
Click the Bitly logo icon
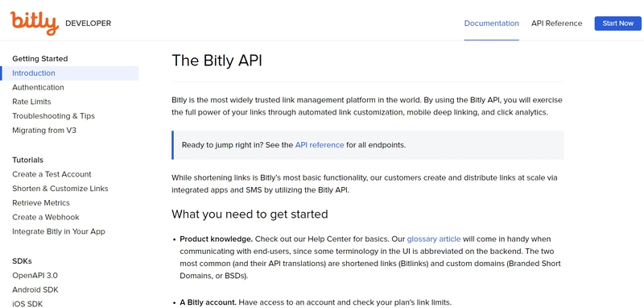coord(35,23)
